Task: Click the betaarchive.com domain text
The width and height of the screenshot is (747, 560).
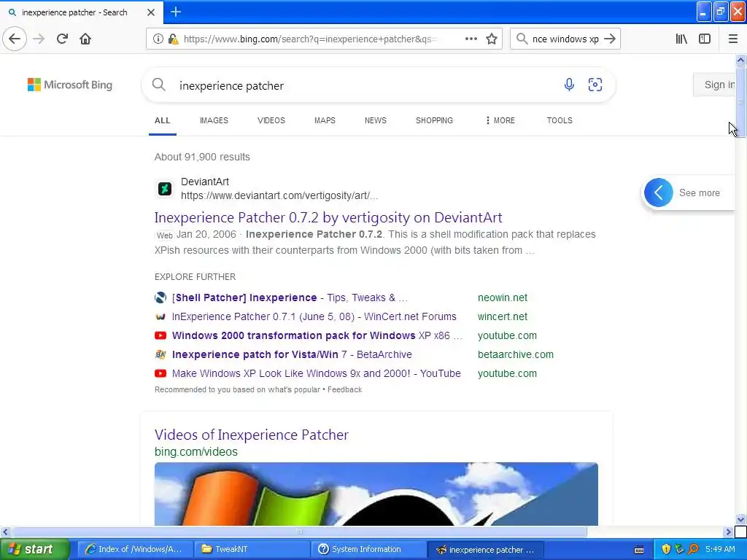Action: 516,355
